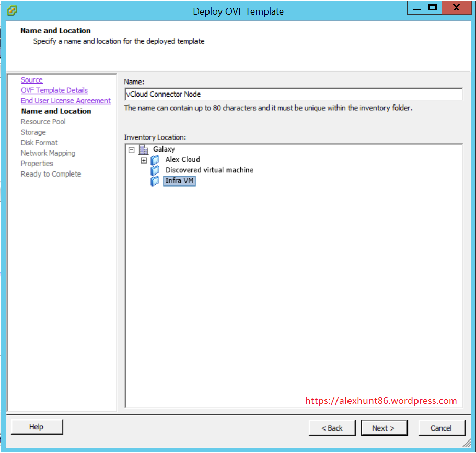The image size is (476, 453).
Task: Go to previous page with Back
Action: 332,428
